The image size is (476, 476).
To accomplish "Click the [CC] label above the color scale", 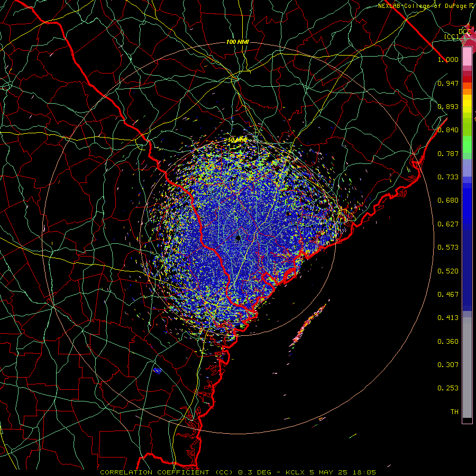I will [x=452, y=36].
